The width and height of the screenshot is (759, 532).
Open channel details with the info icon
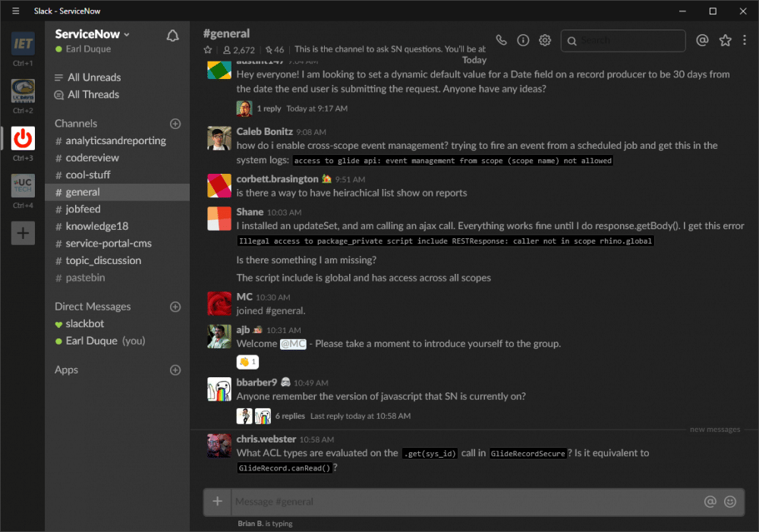pyautogui.click(x=523, y=40)
